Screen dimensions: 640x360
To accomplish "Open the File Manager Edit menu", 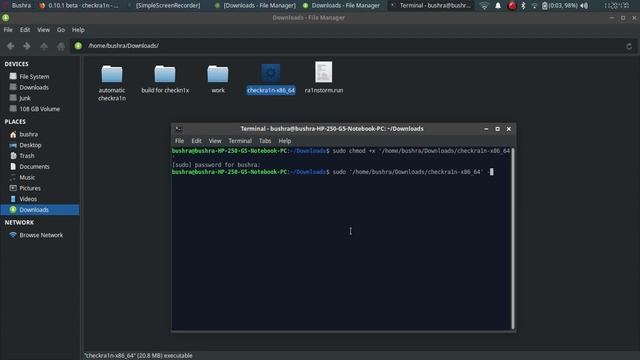I will coord(25,30).
